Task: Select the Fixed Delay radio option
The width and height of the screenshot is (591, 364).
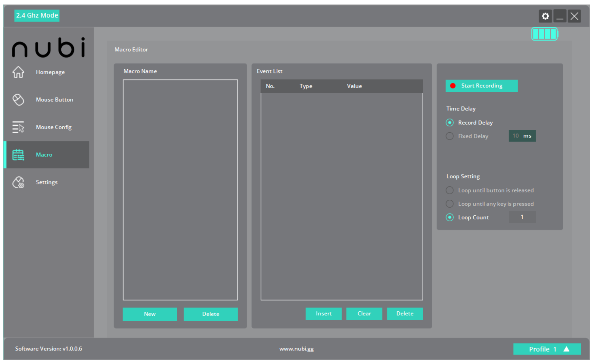Action: [x=449, y=136]
